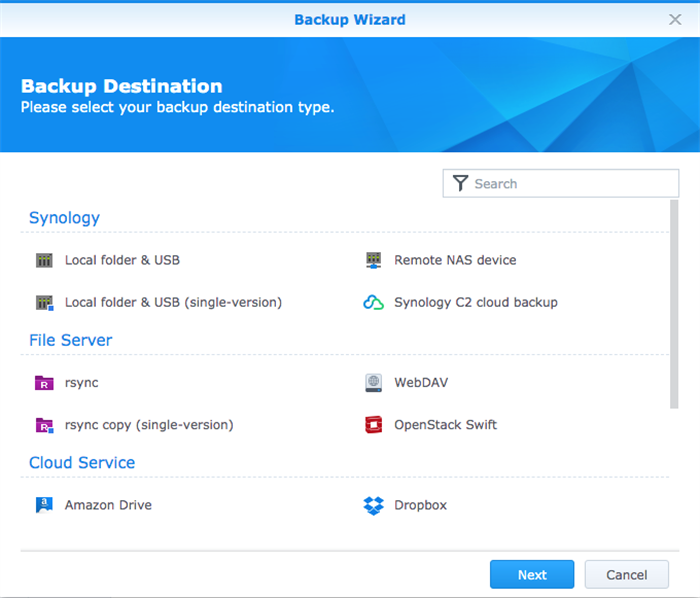
Task: Click the Synology section heading
Action: pos(64,218)
